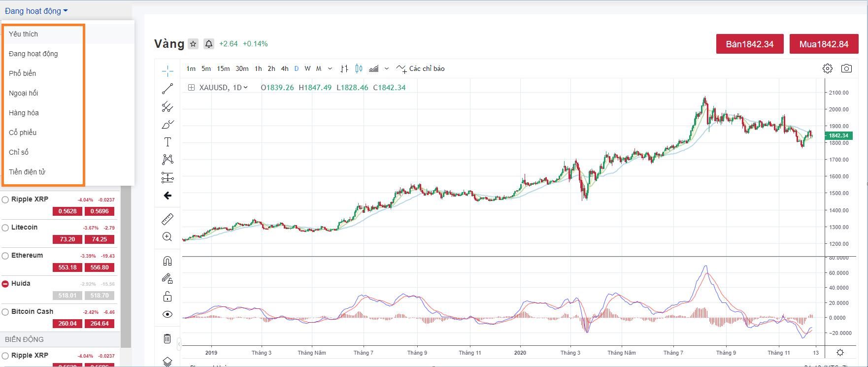Viewport: 868px width, 367px height.
Task: Select the area chart style icon
Action: click(x=374, y=68)
